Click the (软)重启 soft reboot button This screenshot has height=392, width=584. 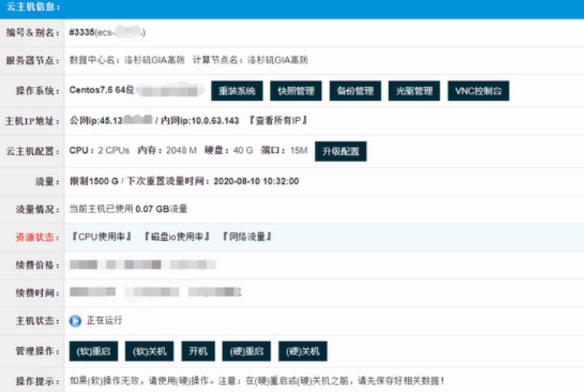(93, 351)
